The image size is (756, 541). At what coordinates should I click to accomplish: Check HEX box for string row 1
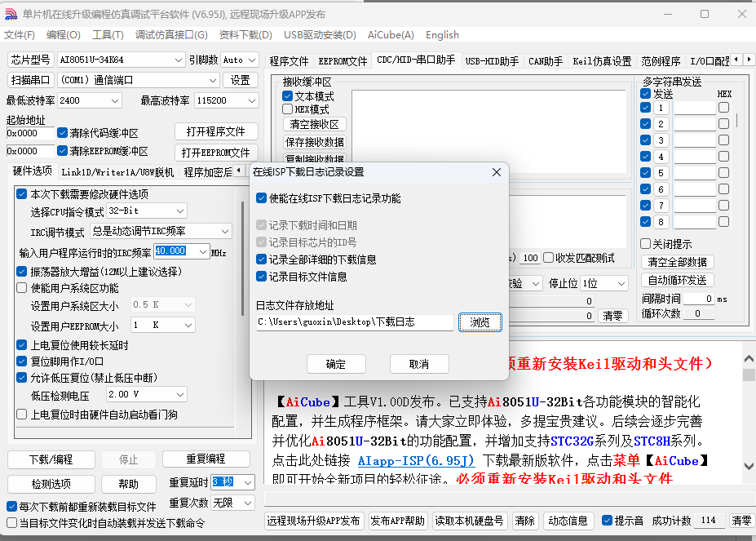coord(723,108)
